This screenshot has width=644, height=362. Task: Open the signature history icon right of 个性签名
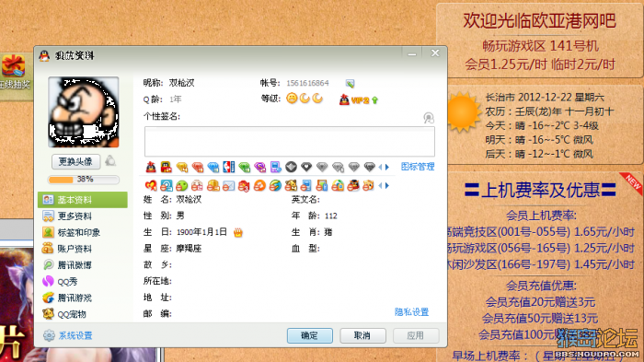pyautogui.click(x=429, y=119)
